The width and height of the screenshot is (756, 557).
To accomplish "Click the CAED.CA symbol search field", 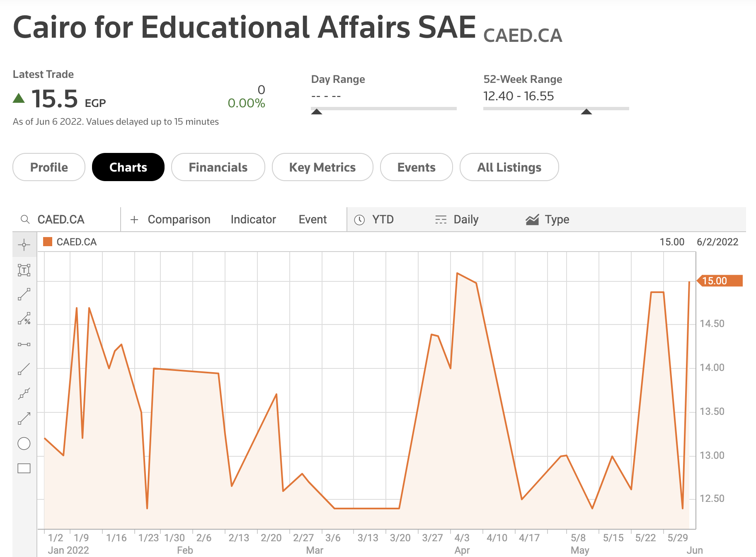I will coord(66,220).
